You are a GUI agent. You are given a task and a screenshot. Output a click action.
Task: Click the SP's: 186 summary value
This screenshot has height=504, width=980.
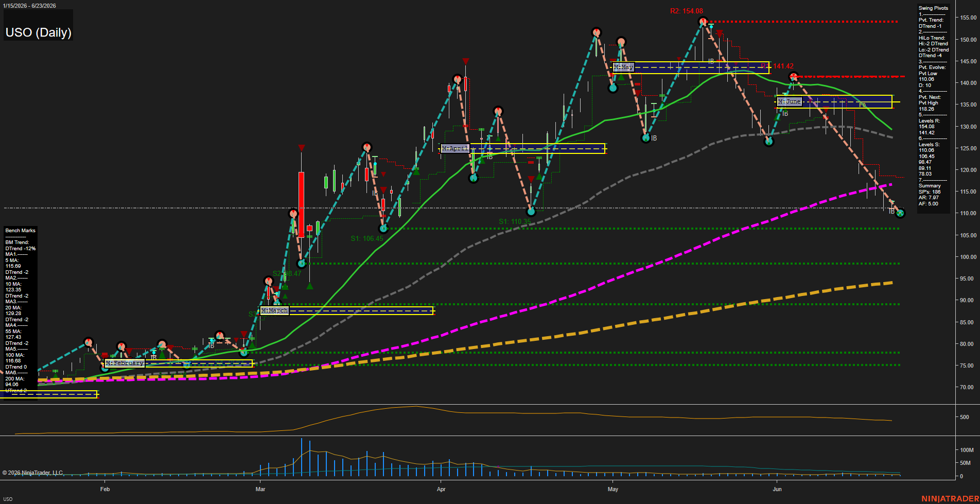[930, 192]
